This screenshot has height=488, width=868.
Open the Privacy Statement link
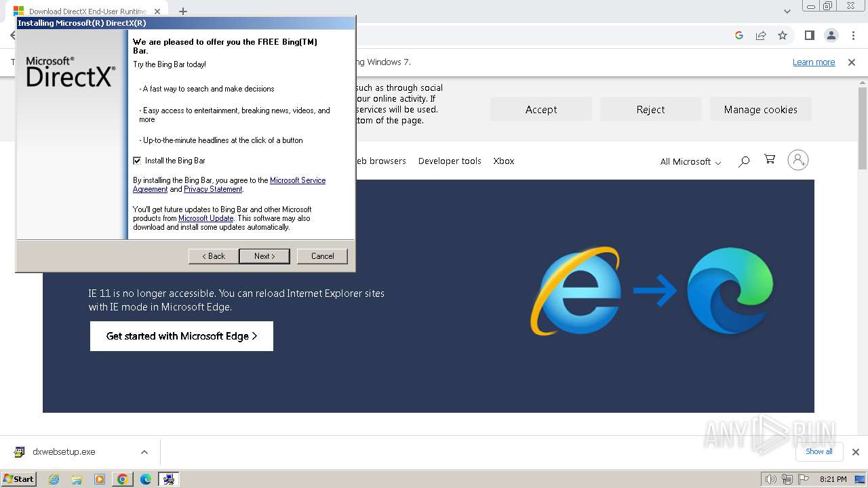pyautogui.click(x=213, y=189)
